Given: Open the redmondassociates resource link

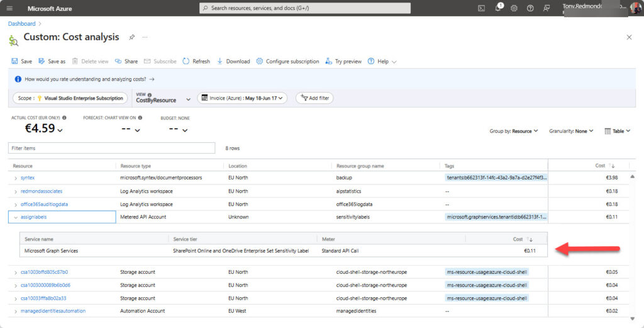Looking at the screenshot, I should 42,191.
